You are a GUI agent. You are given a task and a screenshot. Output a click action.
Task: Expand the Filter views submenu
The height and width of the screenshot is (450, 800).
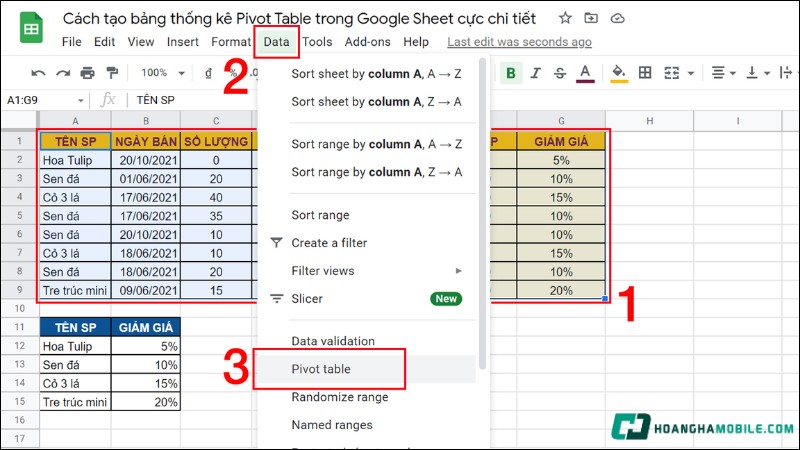click(x=367, y=271)
